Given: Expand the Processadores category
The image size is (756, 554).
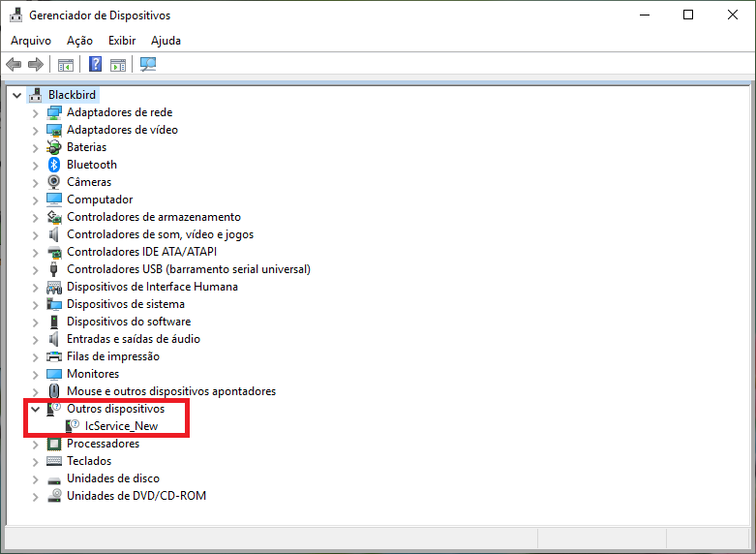Looking at the screenshot, I should pyautogui.click(x=35, y=445).
